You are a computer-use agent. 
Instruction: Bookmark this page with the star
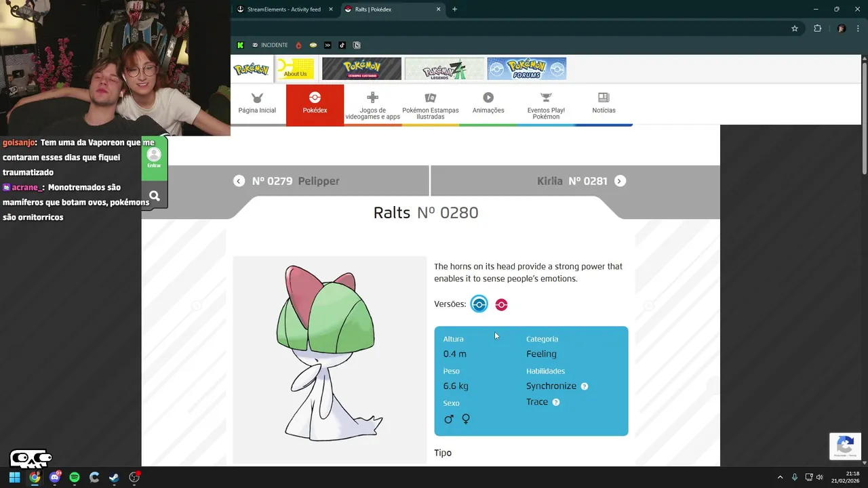[x=795, y=28]
